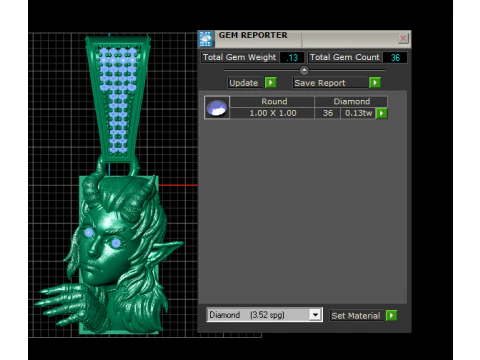Select the pave-set bail on the pendant model
This screenshot has height=360, width=480.
point(117,98)
